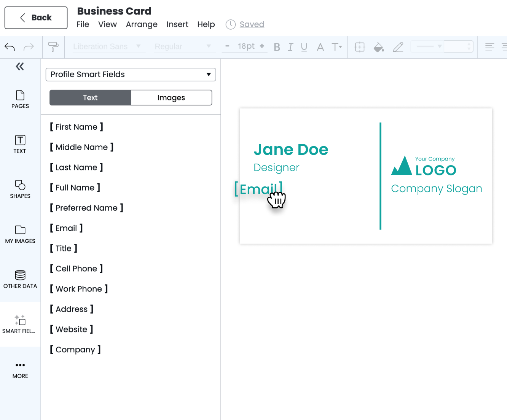Open the Shapes panel
The height and width of the screenshot is (420, 507).
(20, 189)
